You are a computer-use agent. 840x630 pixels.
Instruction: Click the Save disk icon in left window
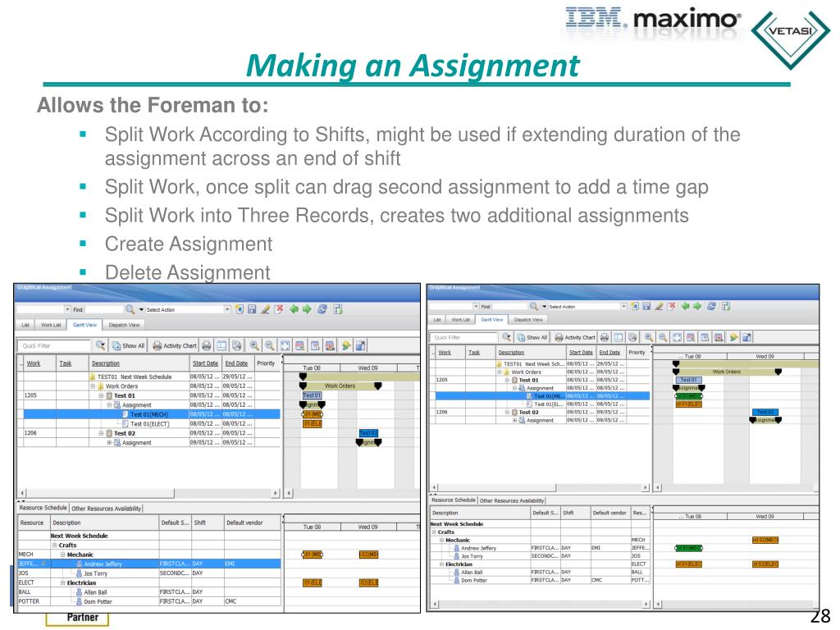coord(253,309)
